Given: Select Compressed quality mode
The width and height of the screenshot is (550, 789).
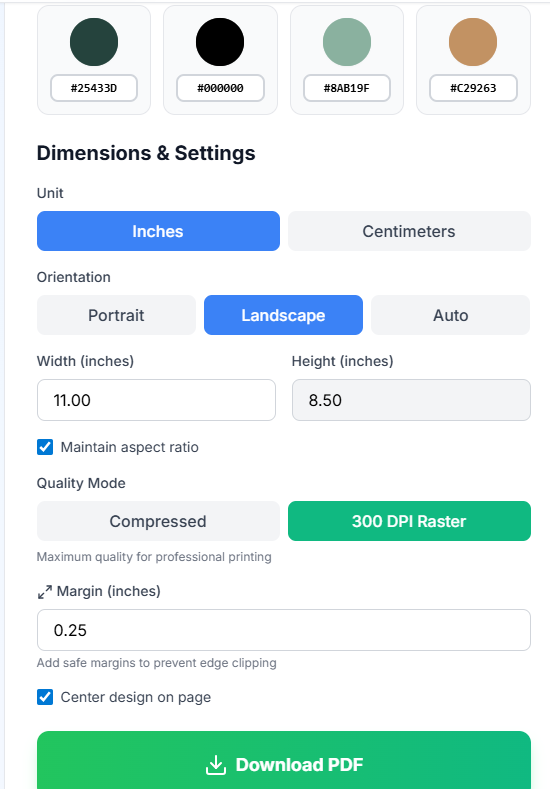Looking at the screenshot, I should point(158,521).
